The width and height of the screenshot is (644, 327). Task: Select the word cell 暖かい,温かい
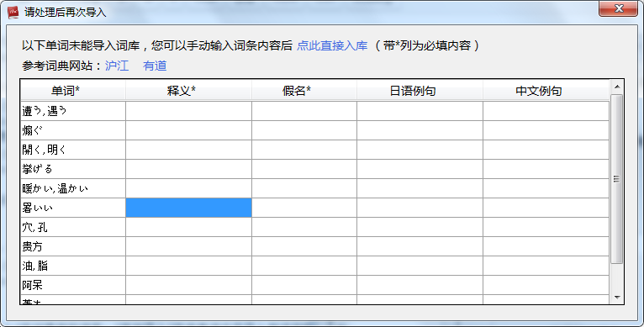point(73,188)
